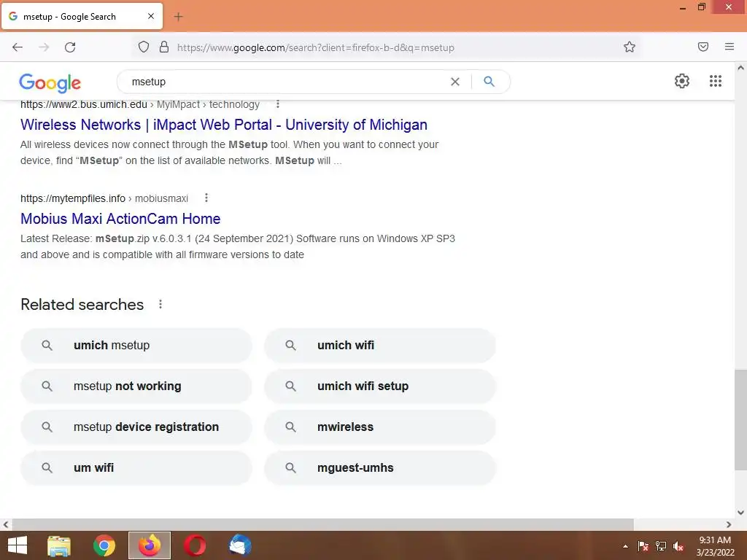747x560 pixels.
Task: Open the Windows Start menu
Action: point(18,545)
